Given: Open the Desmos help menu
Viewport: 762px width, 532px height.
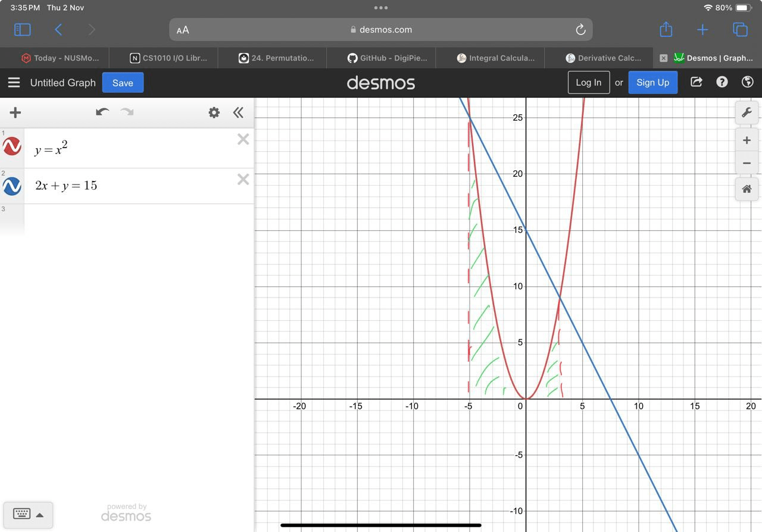Looking at the screenshot, I should tap(722, 82).
